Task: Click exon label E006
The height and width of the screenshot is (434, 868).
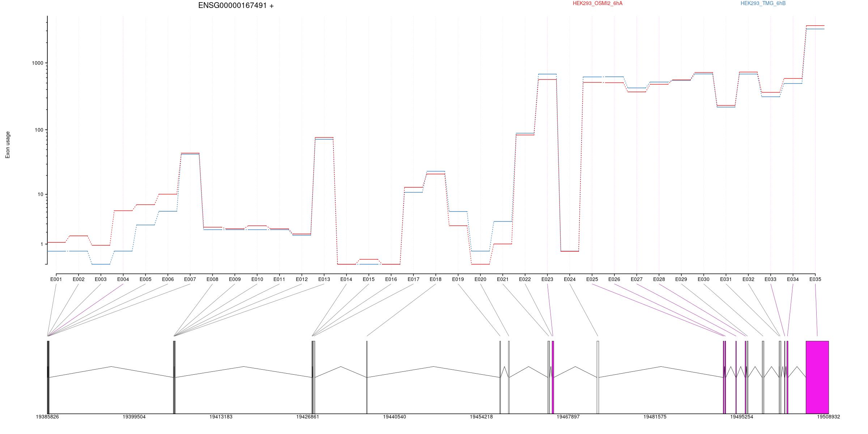Action: pos(168,279)
